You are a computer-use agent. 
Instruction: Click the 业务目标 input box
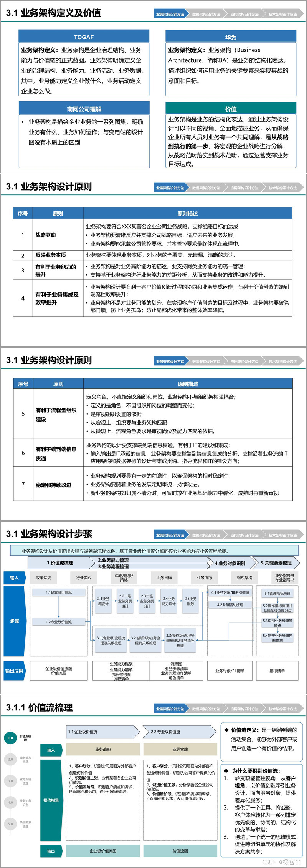[x=164, y=578]
